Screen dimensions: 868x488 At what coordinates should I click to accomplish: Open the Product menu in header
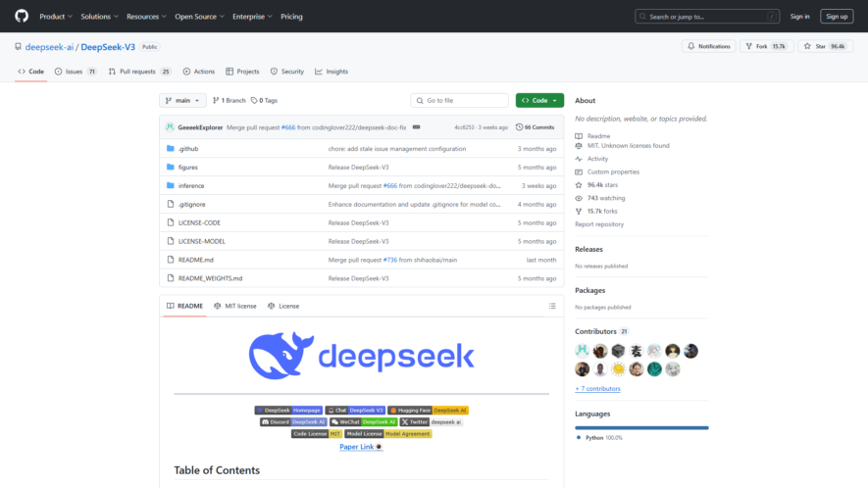(x=56, y=17)
